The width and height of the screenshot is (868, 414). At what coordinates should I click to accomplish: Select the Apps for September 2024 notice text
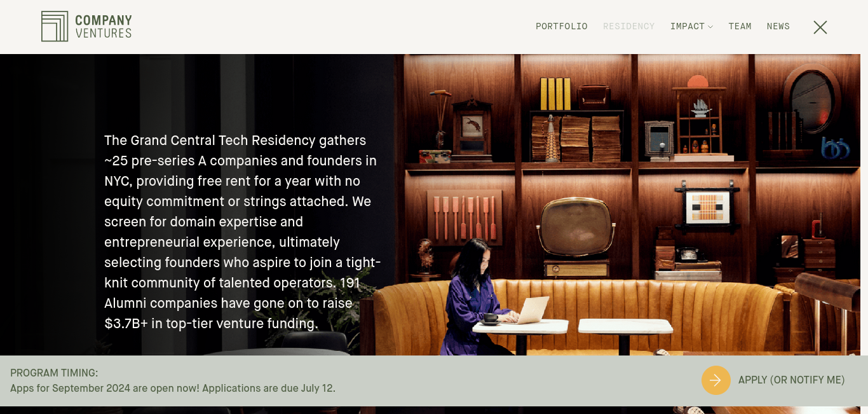point(173,389)
